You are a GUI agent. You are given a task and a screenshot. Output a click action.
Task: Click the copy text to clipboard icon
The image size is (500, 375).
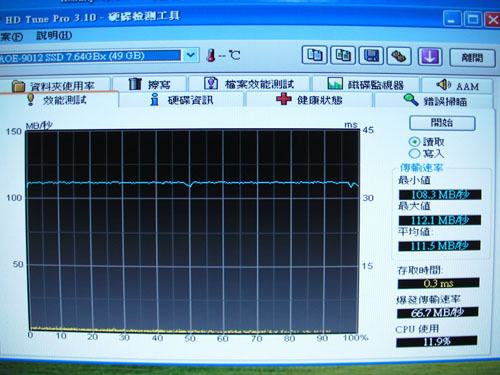[x=314, y=55]
